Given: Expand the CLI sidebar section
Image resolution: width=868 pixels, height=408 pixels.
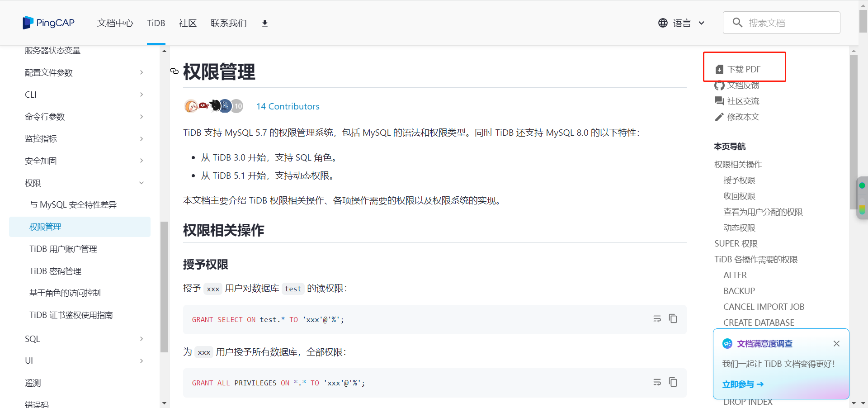Looking at the screenshot, I should tap(142, 95).
